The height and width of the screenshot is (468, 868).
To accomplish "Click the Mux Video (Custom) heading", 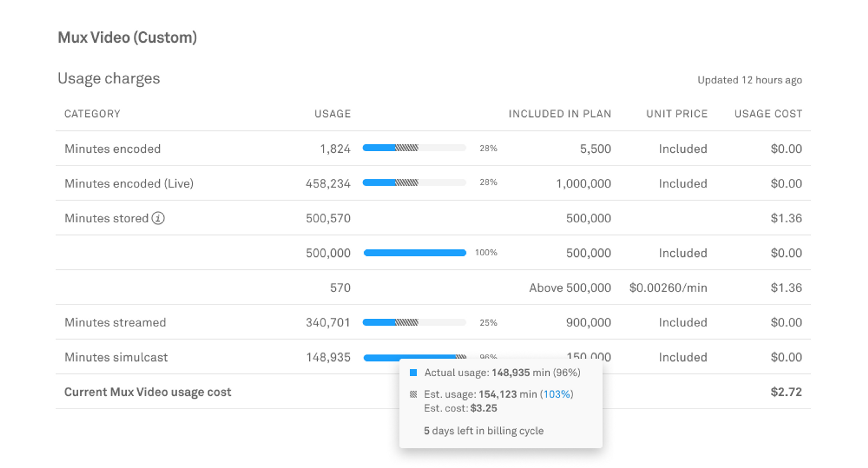I will [x=127, y=37].
